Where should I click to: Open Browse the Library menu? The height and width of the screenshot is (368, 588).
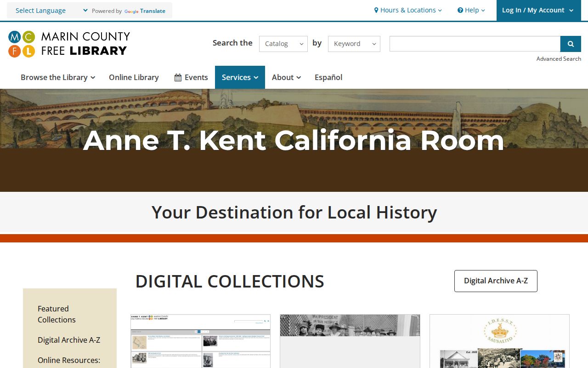[x=58, y=77]
